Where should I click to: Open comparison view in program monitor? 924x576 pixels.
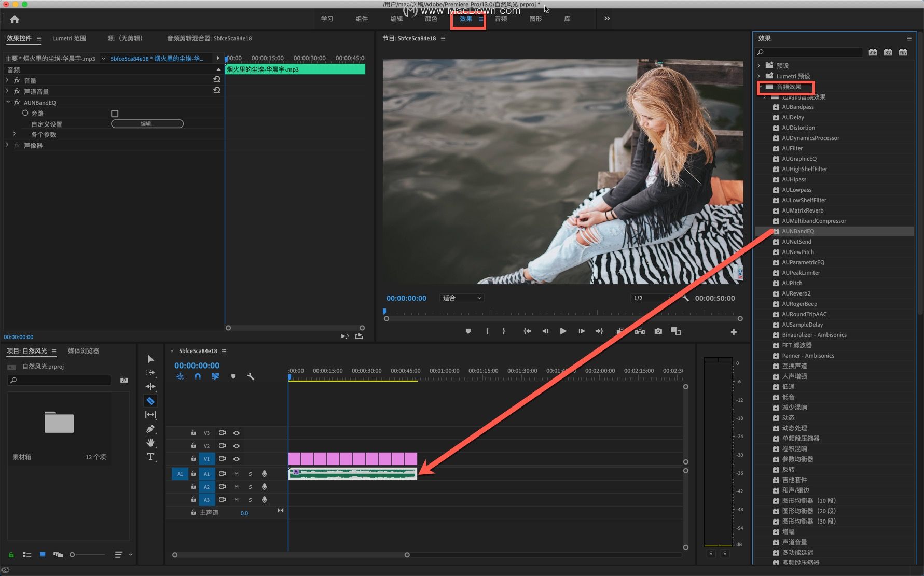coord(677,331)
